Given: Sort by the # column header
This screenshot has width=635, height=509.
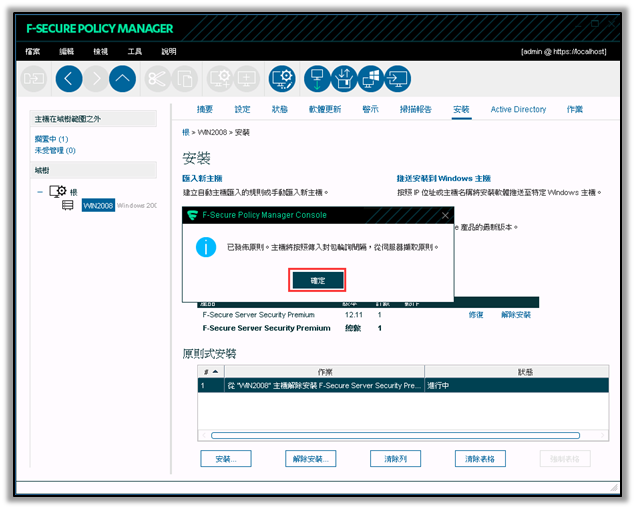Looking at the screenshot, I should [211, 372].
